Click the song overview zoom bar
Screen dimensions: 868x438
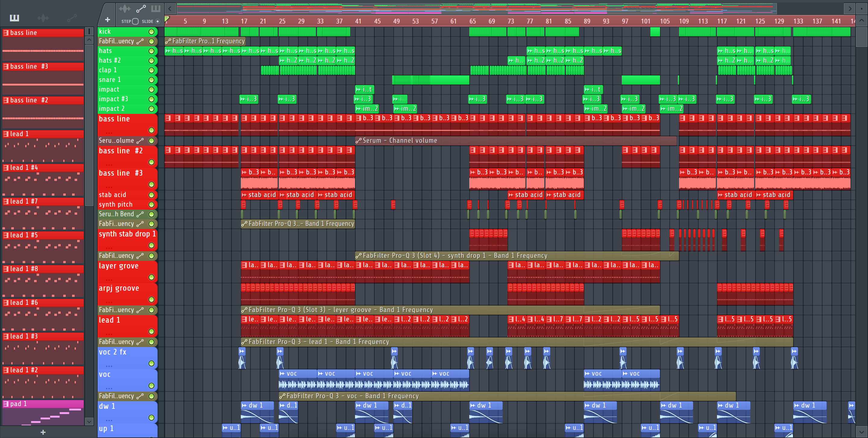click(x=476, y=8)
